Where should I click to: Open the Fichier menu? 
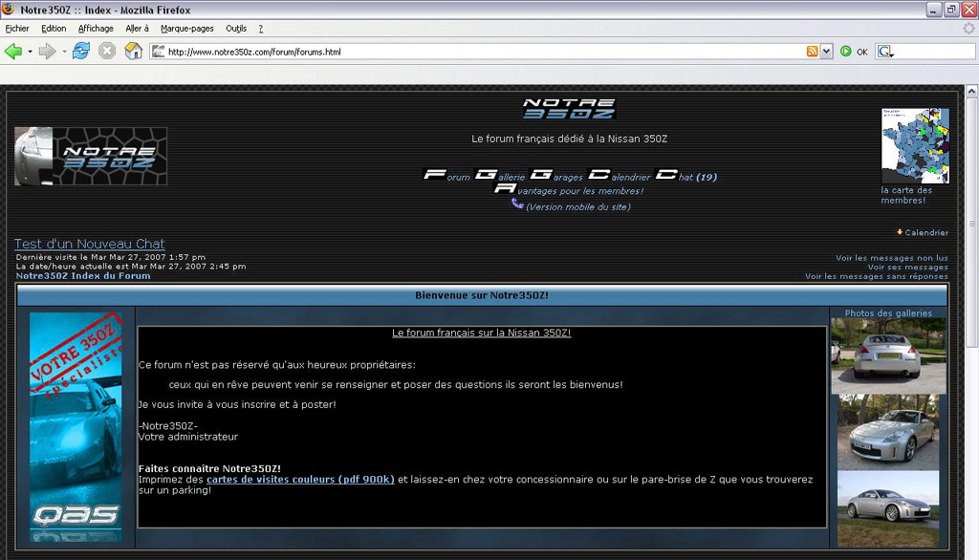point(17,29)
